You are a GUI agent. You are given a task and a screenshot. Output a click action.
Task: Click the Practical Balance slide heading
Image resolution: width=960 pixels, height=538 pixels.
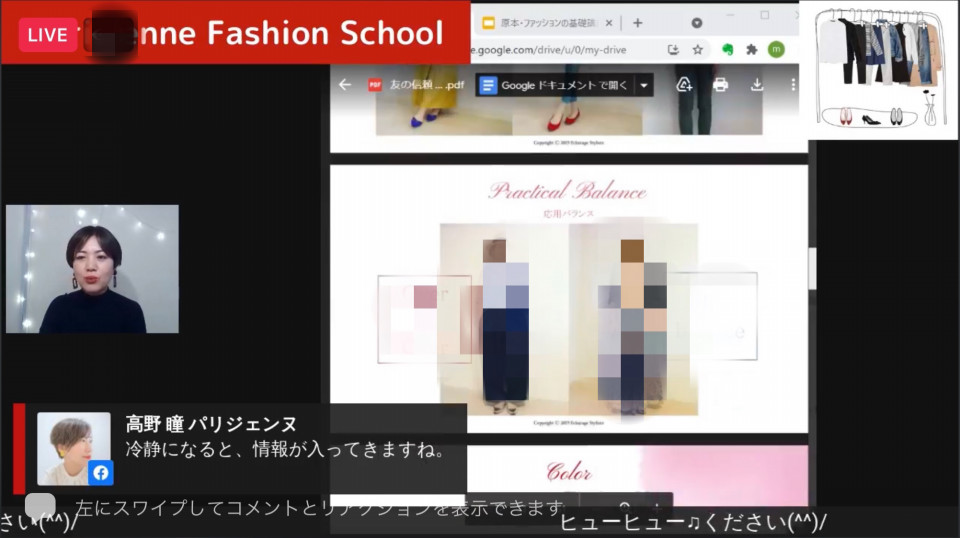tap(567, 191)
